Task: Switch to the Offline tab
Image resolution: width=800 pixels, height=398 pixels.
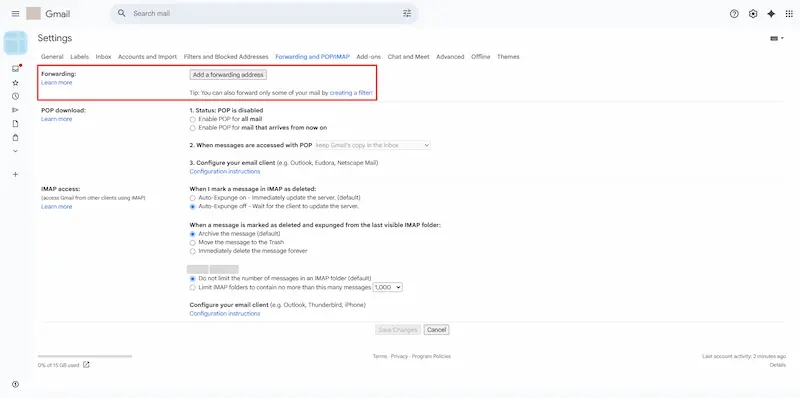Action: pyautogui.click(x=481, y=57)
